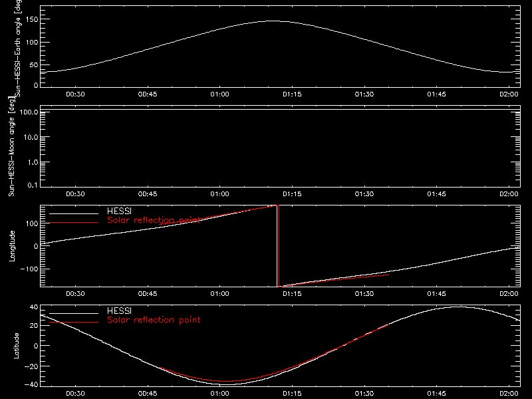Select 01:00 label under the Longitude plot
The width and height of the screenshot is (532, 399).
pyautogui.click(x=220, y=293)
